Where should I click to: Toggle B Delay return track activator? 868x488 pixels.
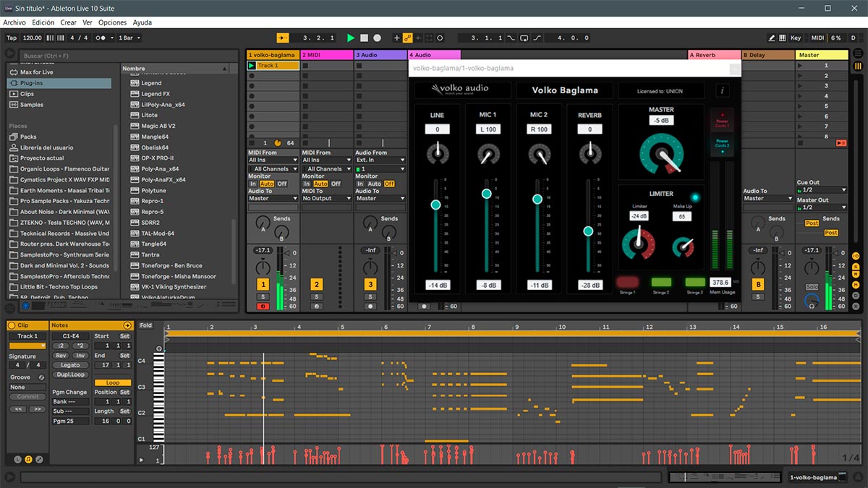(x=758, y=285)
